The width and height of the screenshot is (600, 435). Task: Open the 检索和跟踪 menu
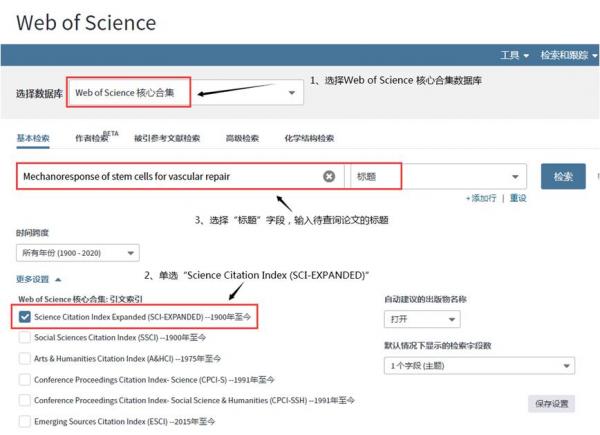pyautogui.click(x=568, y=55)
